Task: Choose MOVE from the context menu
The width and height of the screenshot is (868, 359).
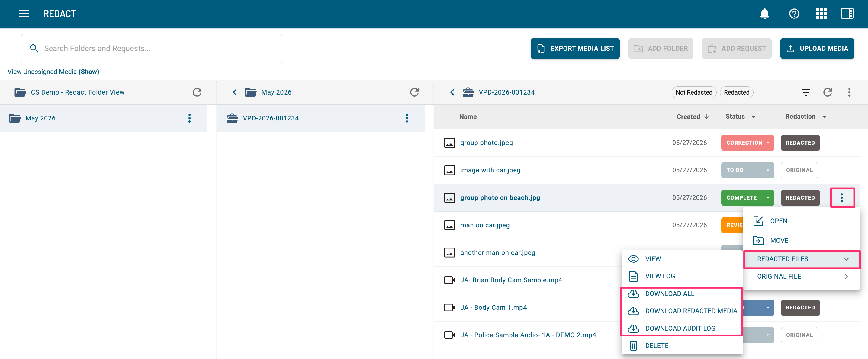Action: pos(802,240)
